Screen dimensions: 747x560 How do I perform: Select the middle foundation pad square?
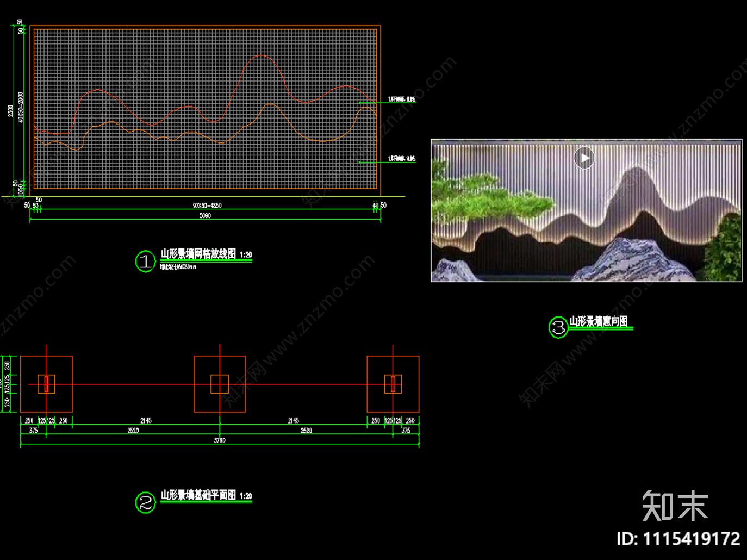(x=220, y=384)
